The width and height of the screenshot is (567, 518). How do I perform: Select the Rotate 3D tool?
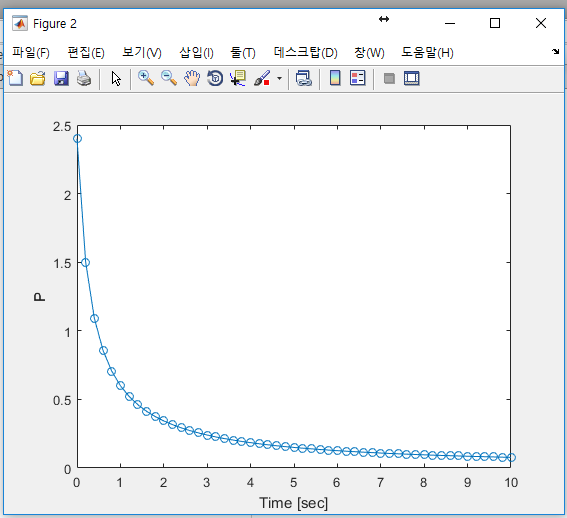[x=215, y=78]
